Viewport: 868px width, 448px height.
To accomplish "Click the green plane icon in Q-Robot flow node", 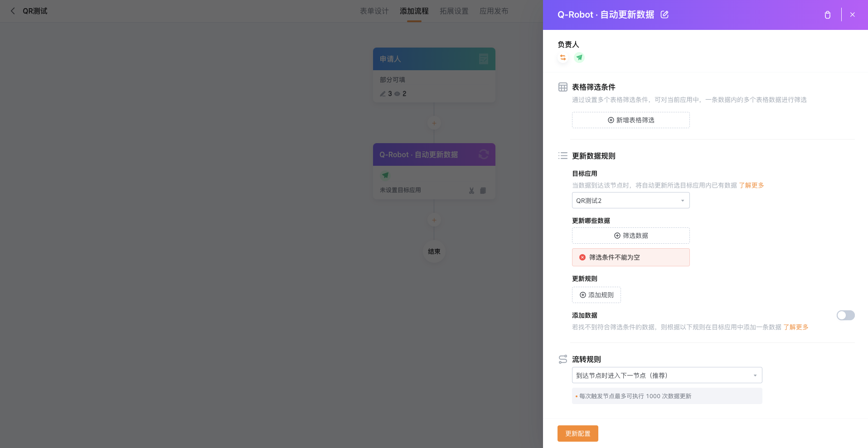I will click(x=385, y=175).
